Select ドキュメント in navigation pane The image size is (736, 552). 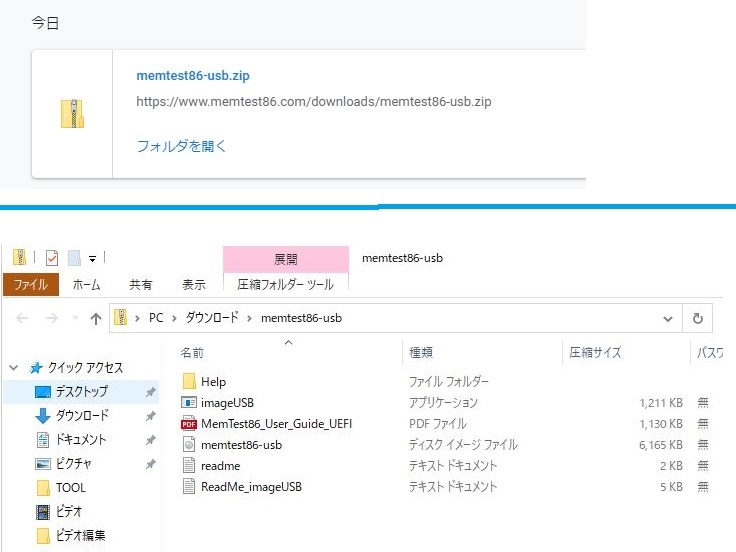click(81, 439)
